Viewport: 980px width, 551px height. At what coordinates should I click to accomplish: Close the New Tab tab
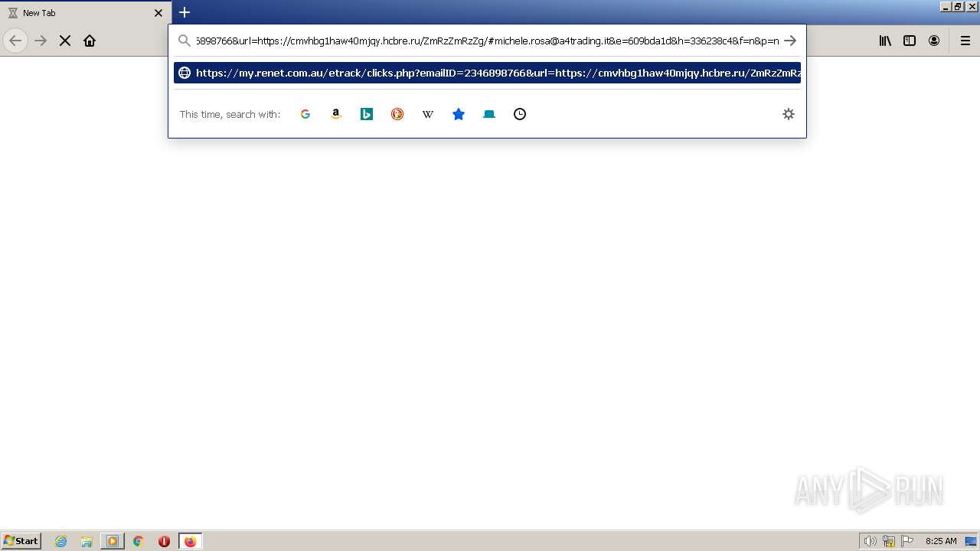[x=158, y=13]
